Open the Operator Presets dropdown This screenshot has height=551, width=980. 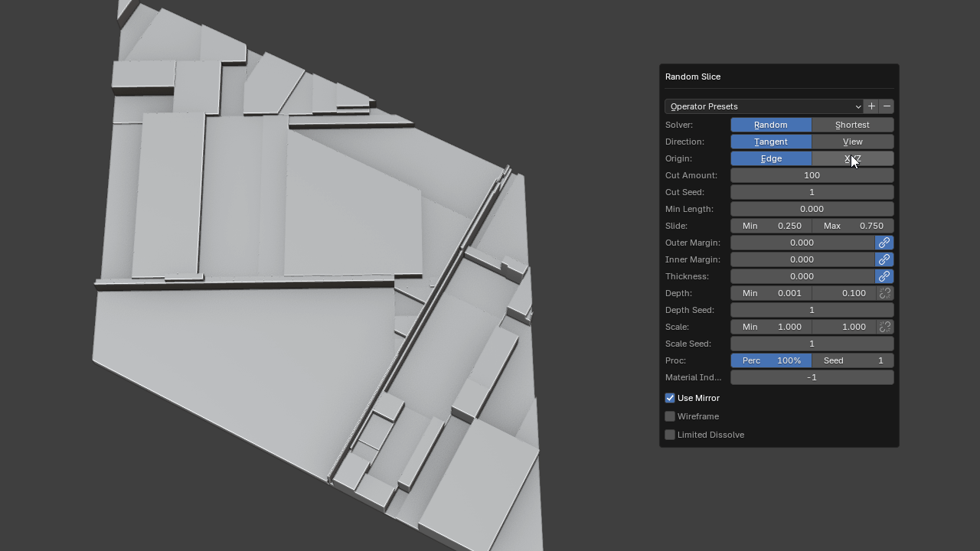coord(764,106)
